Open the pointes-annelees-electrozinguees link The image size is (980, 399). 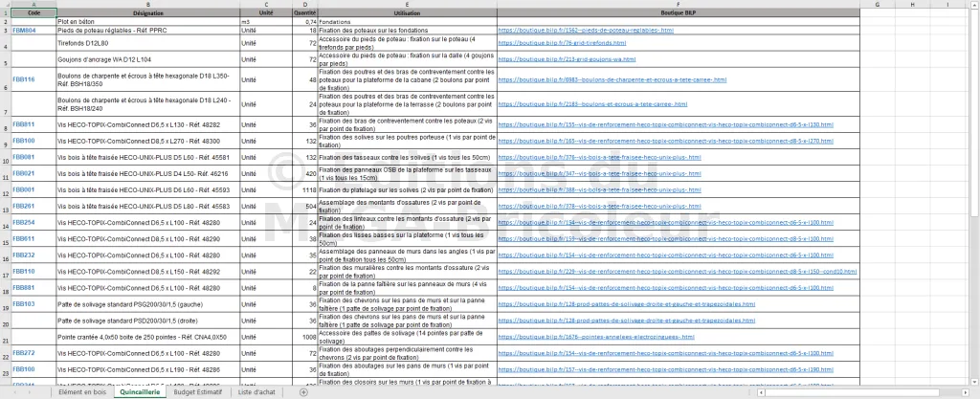pos(596,337)
